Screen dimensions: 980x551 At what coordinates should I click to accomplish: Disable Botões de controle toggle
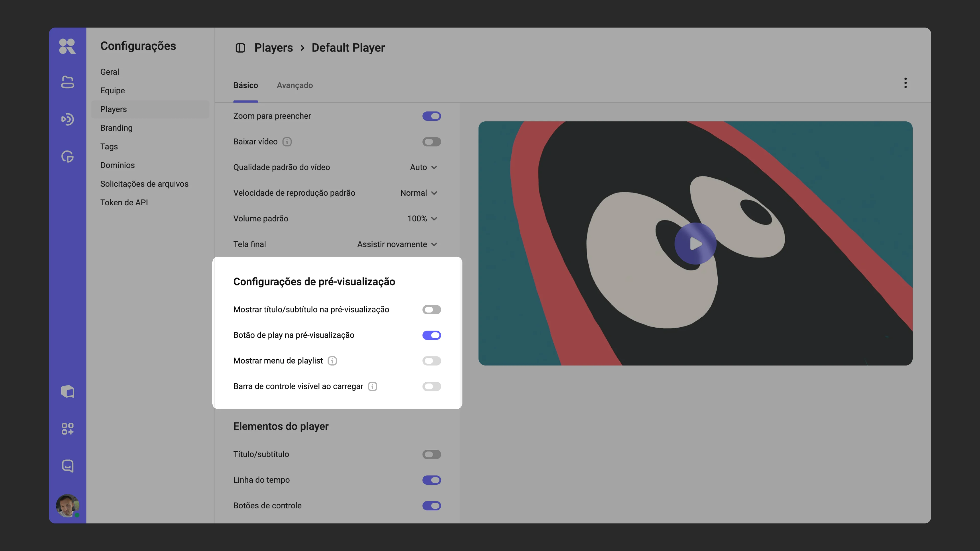click(431, 506)
